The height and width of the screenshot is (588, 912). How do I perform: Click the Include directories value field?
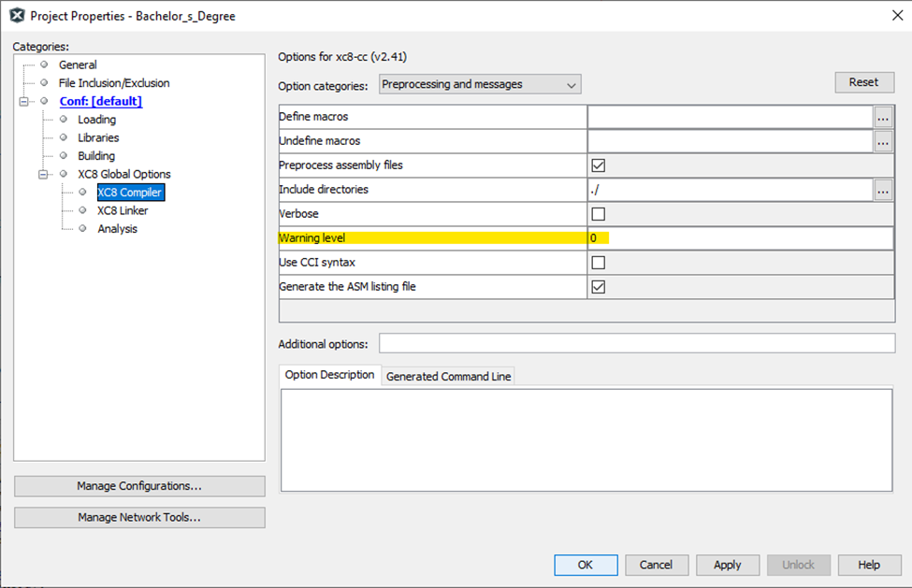click(731, 190)
